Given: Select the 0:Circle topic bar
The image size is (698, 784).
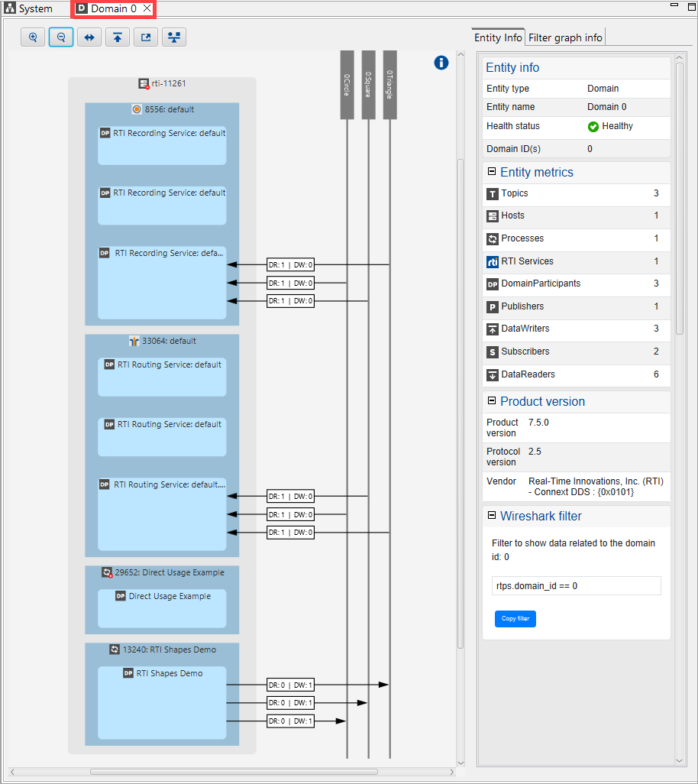Looking at the screenshot, I should point(347,85).
